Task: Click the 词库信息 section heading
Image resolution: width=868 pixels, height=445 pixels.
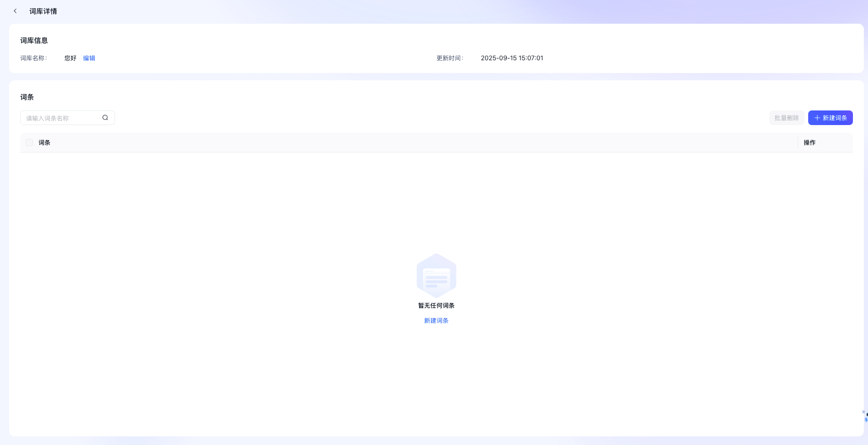Action: point(34,40)
